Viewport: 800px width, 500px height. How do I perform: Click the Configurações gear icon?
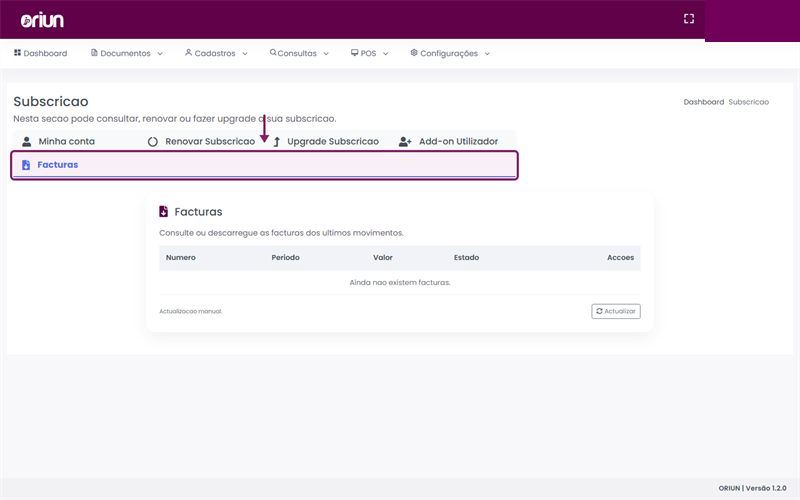coord(414,53)
